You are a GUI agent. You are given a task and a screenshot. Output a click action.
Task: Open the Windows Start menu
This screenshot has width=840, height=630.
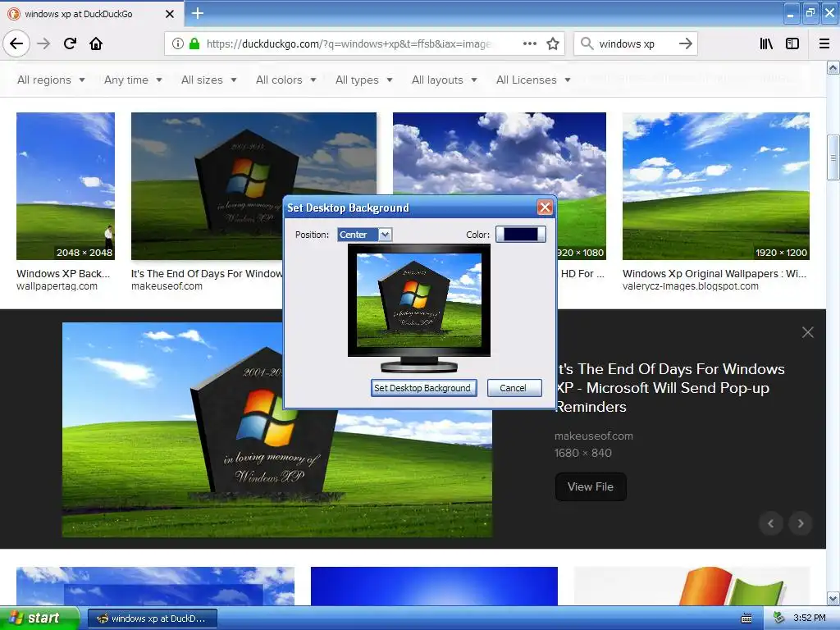point(39,619)
